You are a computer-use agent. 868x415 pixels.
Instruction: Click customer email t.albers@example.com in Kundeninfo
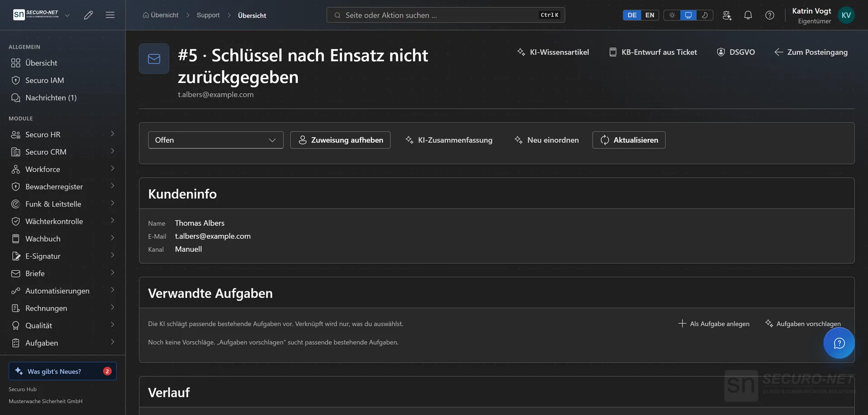pos(212,236)
